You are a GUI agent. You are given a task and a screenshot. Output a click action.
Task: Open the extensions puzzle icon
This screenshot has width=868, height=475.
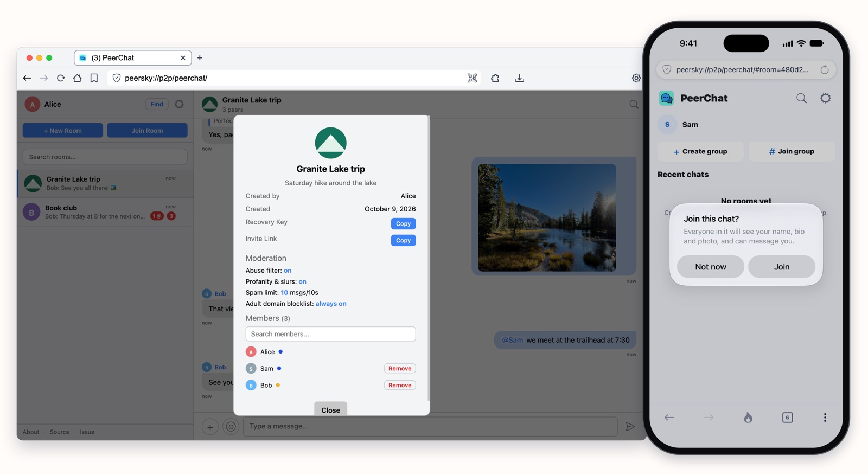click(x=495, y=78)
